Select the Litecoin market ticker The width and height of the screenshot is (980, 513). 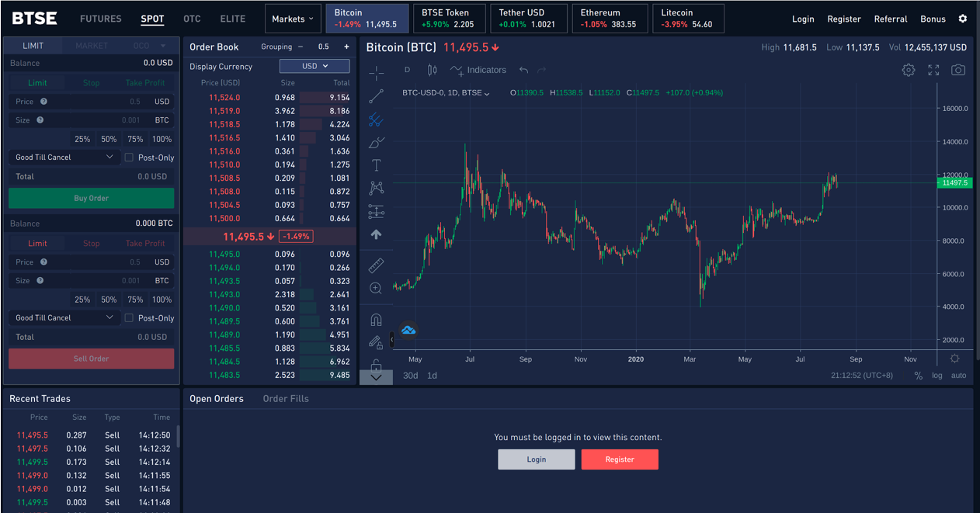click(689, 19)
